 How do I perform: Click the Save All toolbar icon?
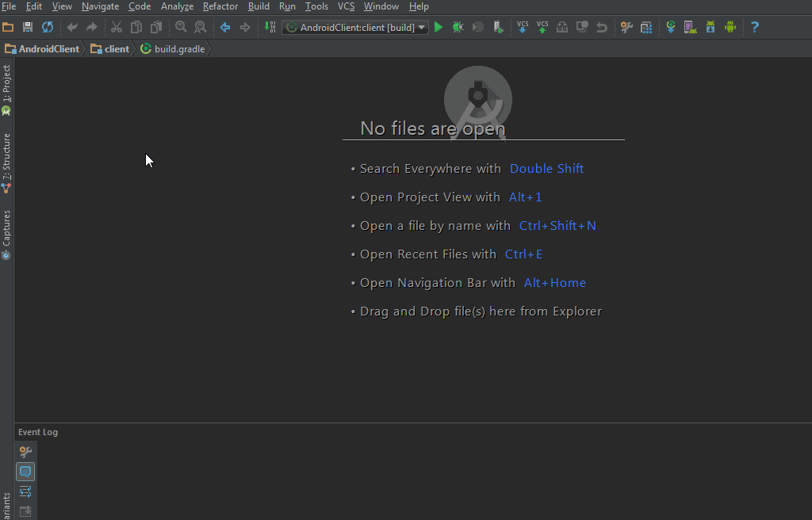point(28,27)
